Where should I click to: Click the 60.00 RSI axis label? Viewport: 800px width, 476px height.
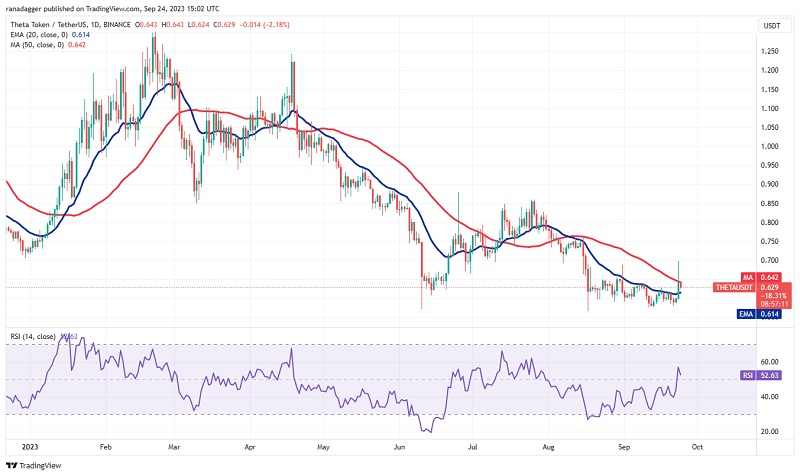click(769, 362)
